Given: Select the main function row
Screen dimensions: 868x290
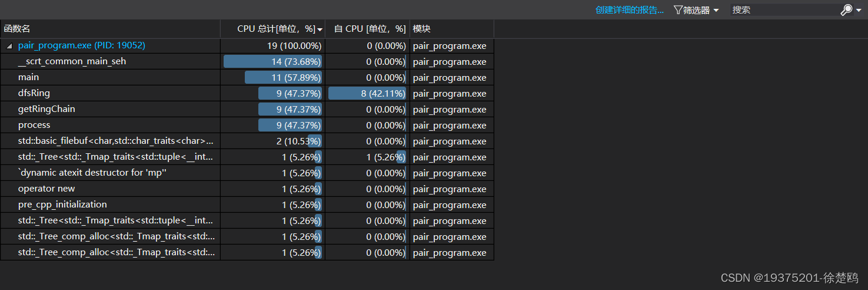Looking at the screenshot, I should [x=247, y=77].
